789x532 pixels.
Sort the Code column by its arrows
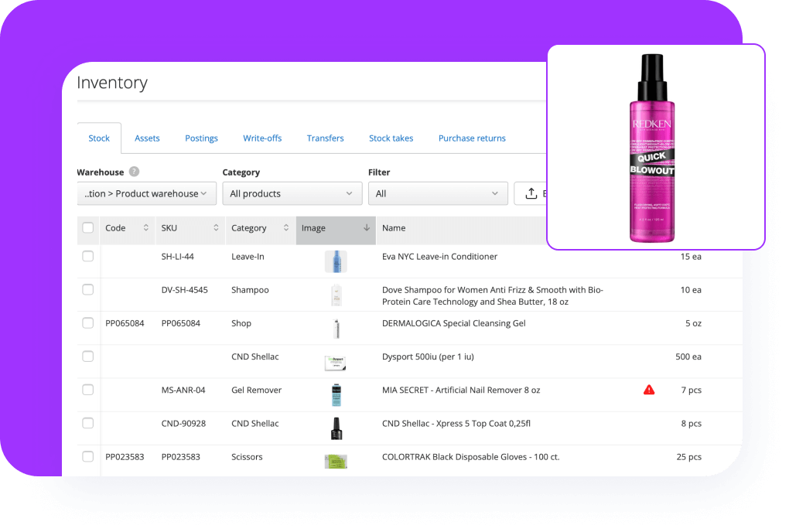(x=144, y=228)
